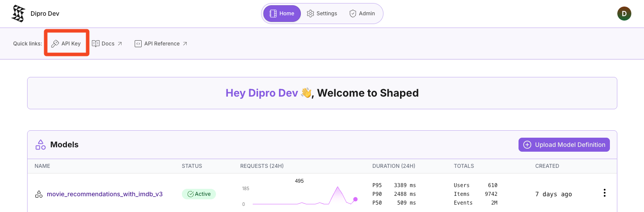Select the pink endpoint dot on requests chart
The width and height of the screenshot is (644, 212).
355,199
